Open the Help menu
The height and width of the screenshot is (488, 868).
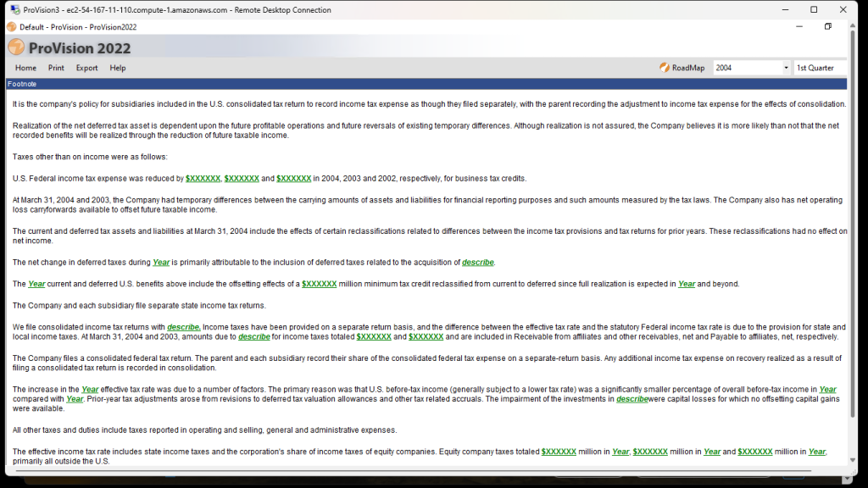[x=117, y=68]
